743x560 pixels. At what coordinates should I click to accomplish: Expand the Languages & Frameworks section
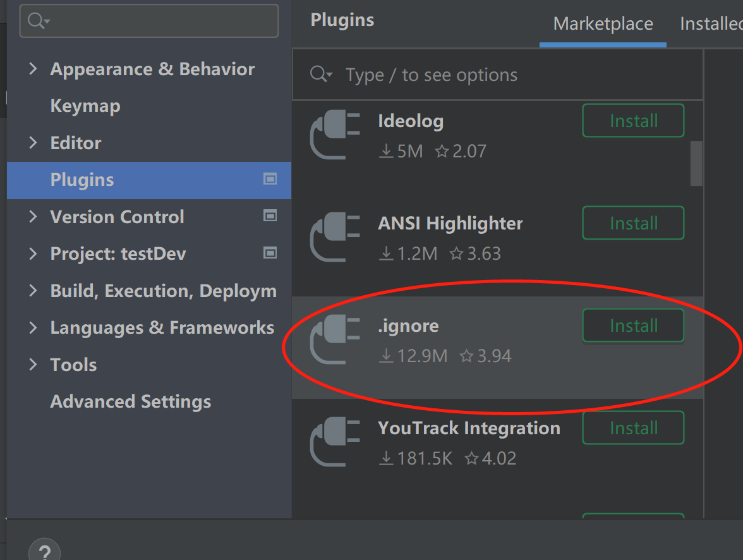point(33,327)
